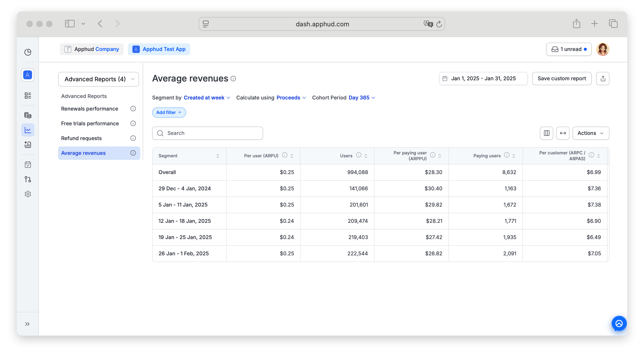Open Cohort Period Day 365 dropdown
This screenshot has width=644, height=358.
(x=362, y=98)
